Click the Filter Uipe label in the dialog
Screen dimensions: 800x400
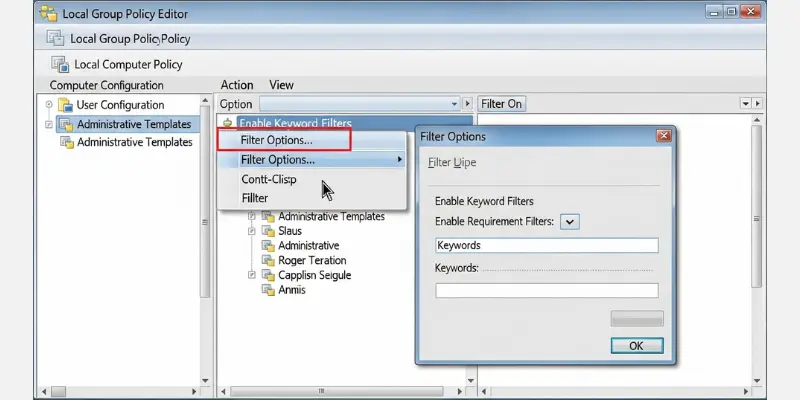coord(452,162)
